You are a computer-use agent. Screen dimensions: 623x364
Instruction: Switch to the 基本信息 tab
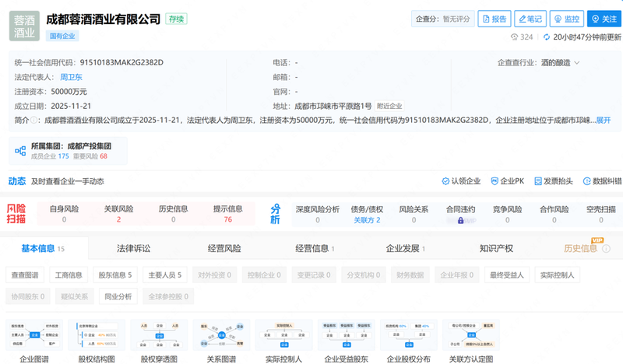point(44,248)
